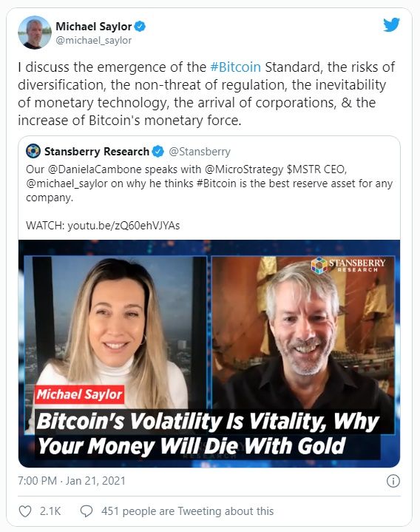The image size is (420, 532).
Task: Click the quoted tweet text about @DanielaCambone
Action: click(209, 183)
